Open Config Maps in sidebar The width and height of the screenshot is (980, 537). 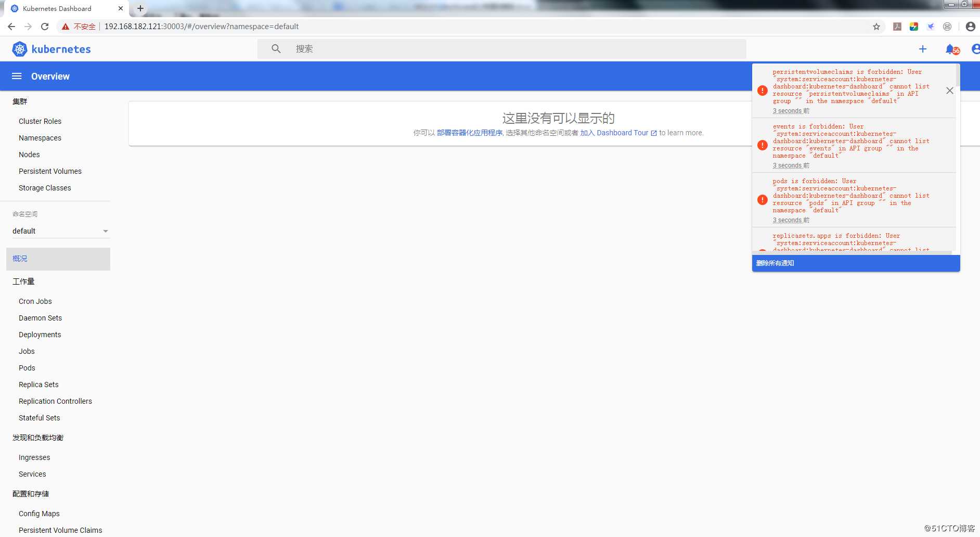coord(39,514)
